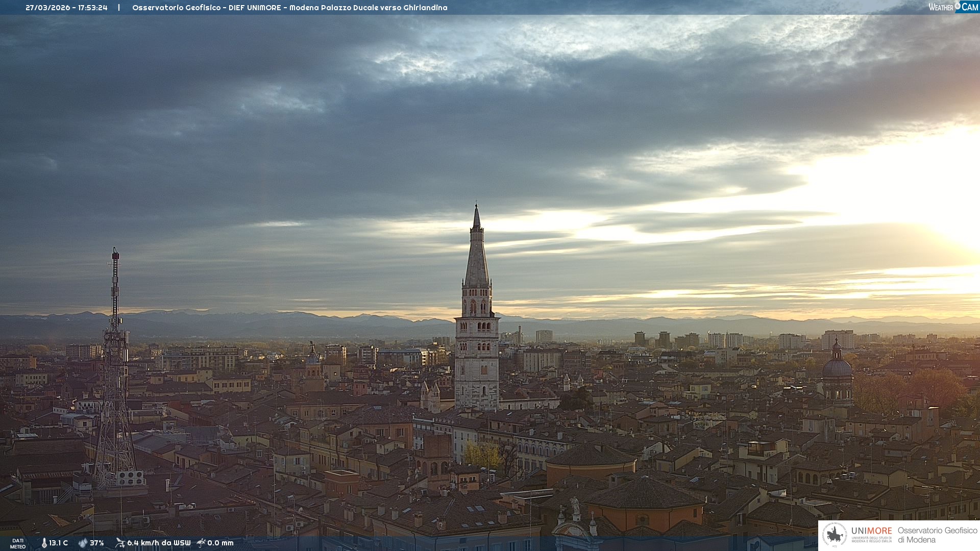Click the church dome on the right
Viewport: 980px width, 551px height.
point(837,367)
